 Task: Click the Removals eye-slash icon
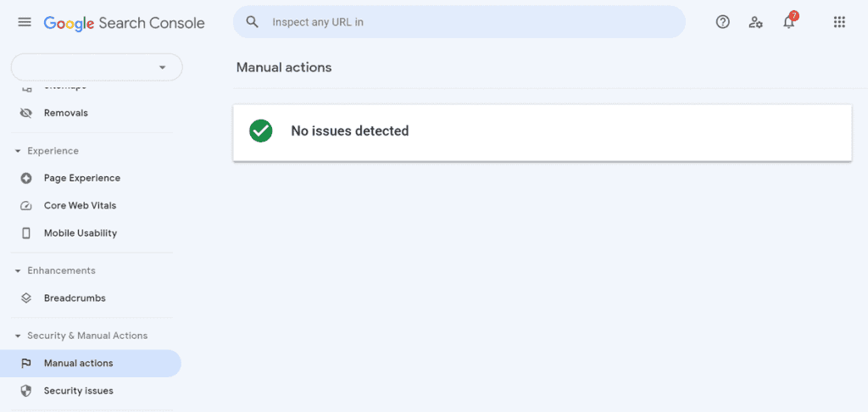tap(26, 113)
